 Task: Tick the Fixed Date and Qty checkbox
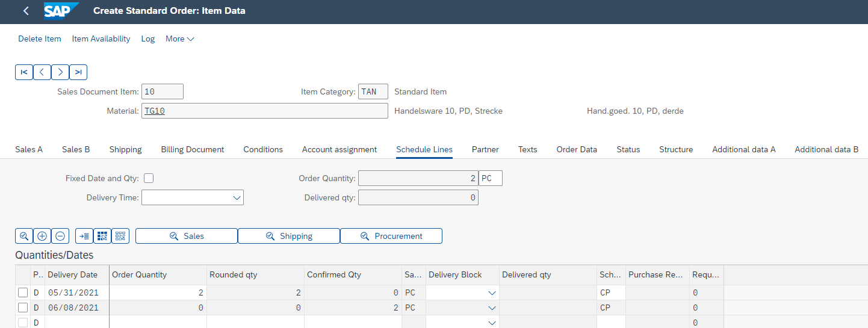149,178
